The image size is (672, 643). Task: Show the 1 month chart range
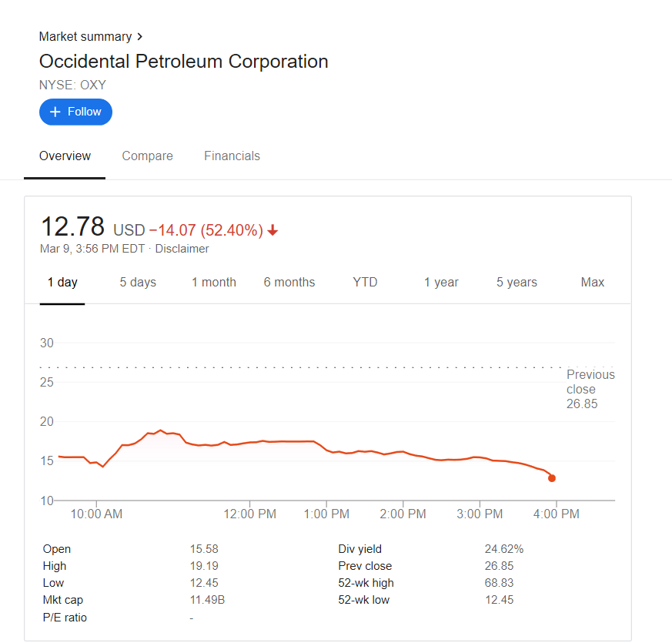click(214, 282)
